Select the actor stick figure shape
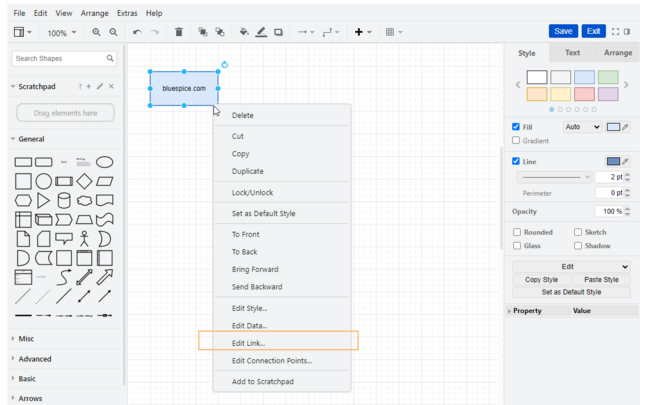Image resolution: width=650 pixels, height=405 pixels. coord(84,239)
